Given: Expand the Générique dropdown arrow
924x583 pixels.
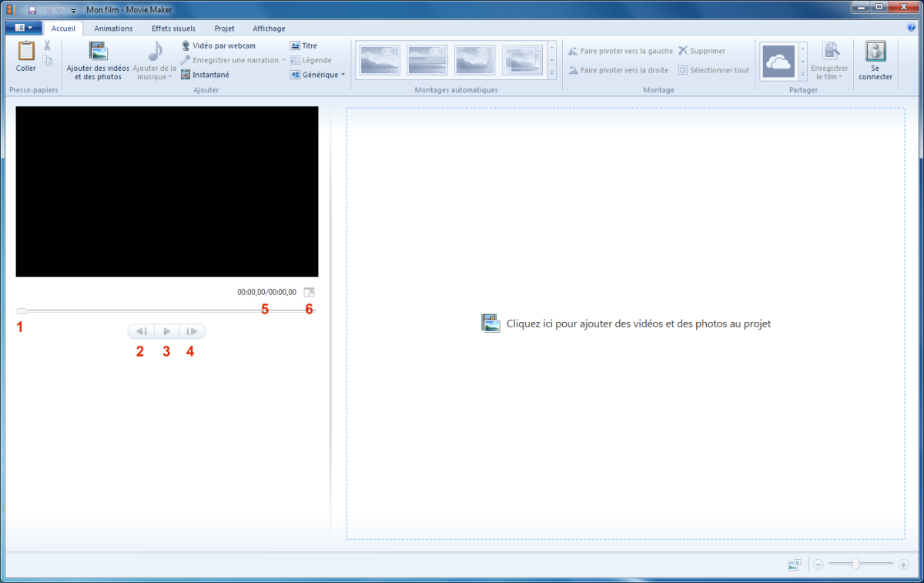Looking at the screenshot, I should (x=343, y=75).
